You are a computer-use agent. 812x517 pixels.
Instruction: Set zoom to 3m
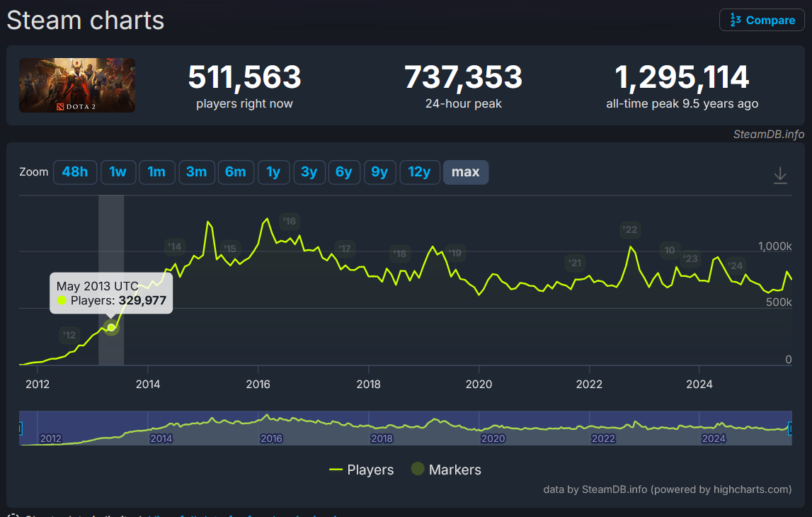coord(196,172)
